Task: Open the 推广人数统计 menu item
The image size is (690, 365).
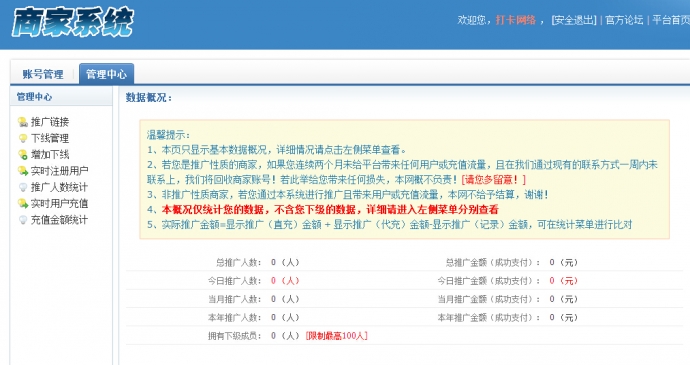Action: point(59,187)
